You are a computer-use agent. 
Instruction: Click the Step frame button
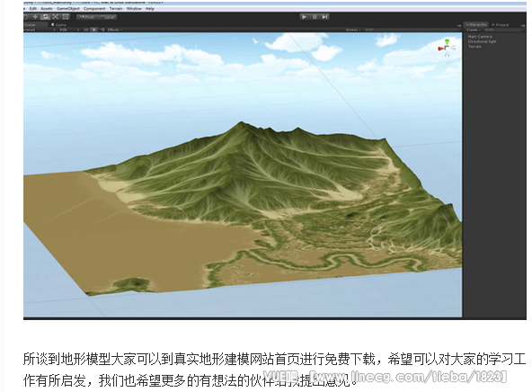click(x=324, y=16)
